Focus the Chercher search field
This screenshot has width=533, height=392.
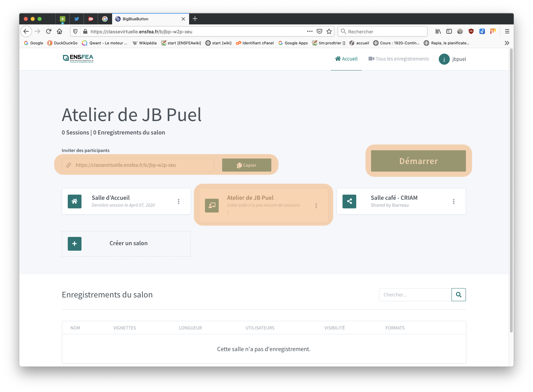tap(415, 295)
